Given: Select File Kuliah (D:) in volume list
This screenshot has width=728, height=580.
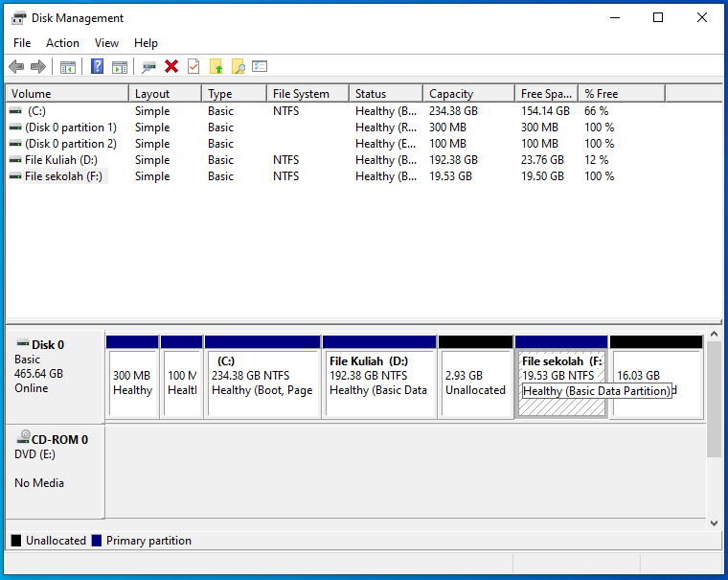Looking at the screenshot, I should [x=60, y=160].
